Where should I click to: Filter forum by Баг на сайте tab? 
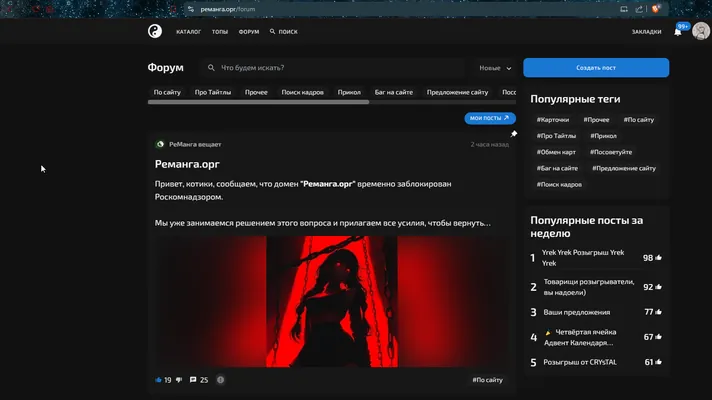(394, 92)
